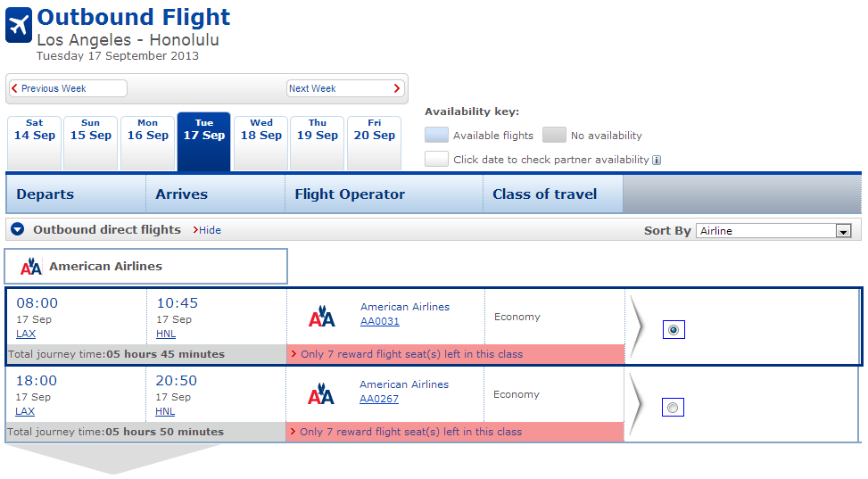Screen dimensions: 868x479
Task: Open flight number link AA0031
Action: [380, 321]
